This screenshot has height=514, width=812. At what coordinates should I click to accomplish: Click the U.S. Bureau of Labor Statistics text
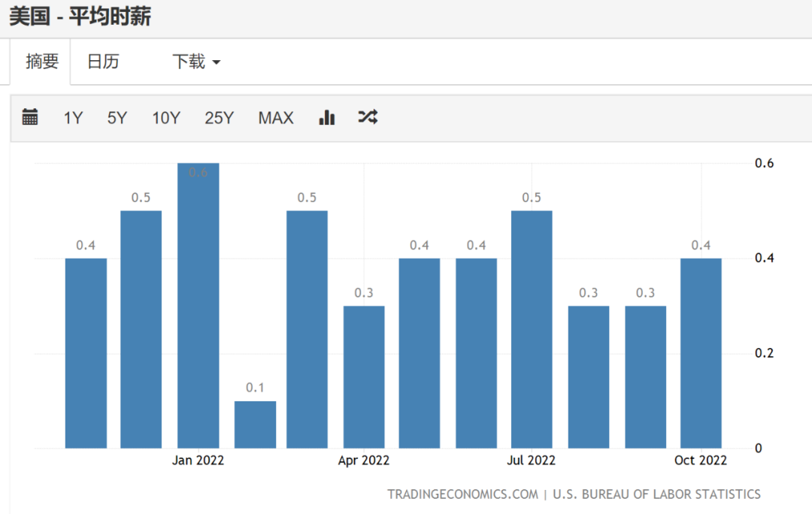656,494
